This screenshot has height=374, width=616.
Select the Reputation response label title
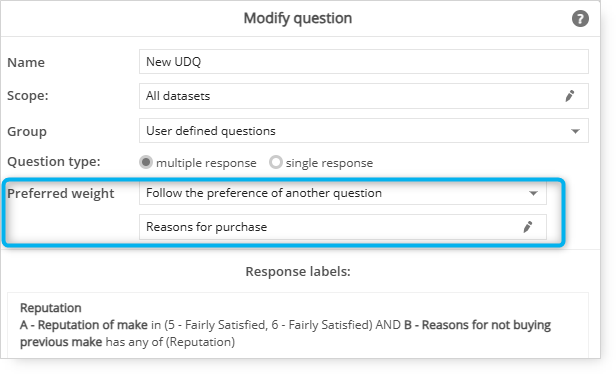[51, 308]
